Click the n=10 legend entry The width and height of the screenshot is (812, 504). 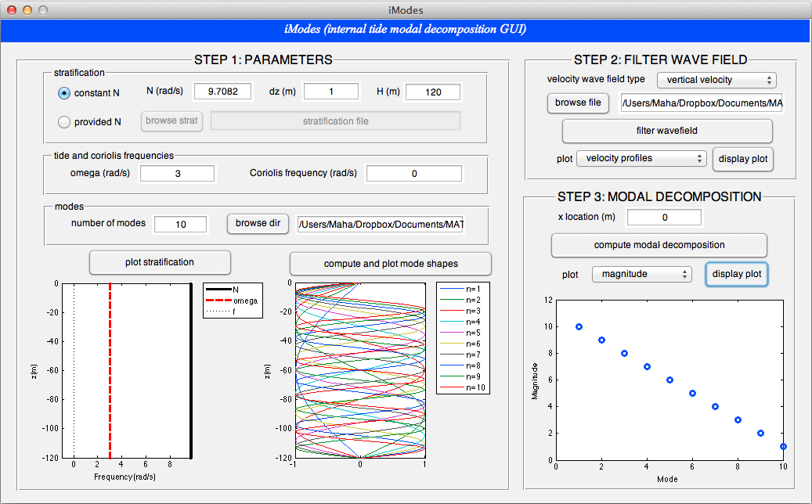[x=463, y=387]
